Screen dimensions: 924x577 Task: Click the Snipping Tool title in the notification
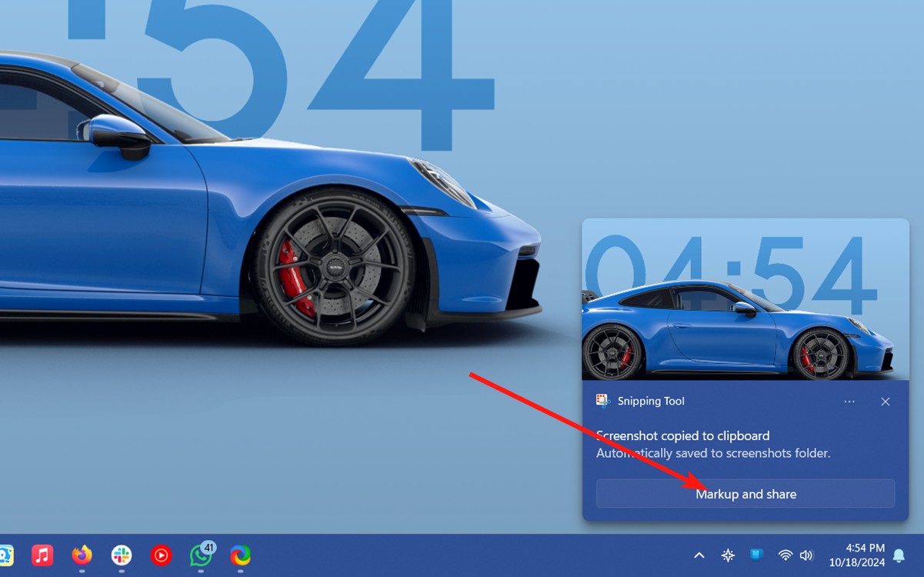click(651, 401)
